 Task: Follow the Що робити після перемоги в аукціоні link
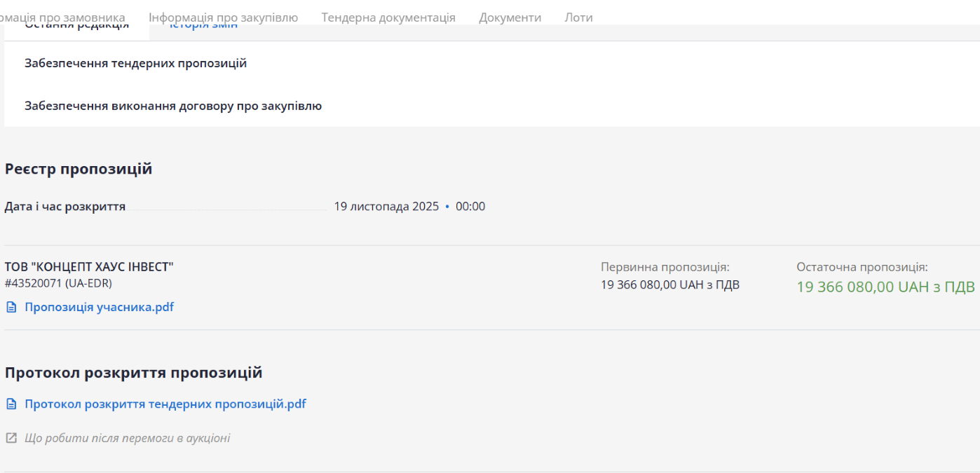click(127, 438)
